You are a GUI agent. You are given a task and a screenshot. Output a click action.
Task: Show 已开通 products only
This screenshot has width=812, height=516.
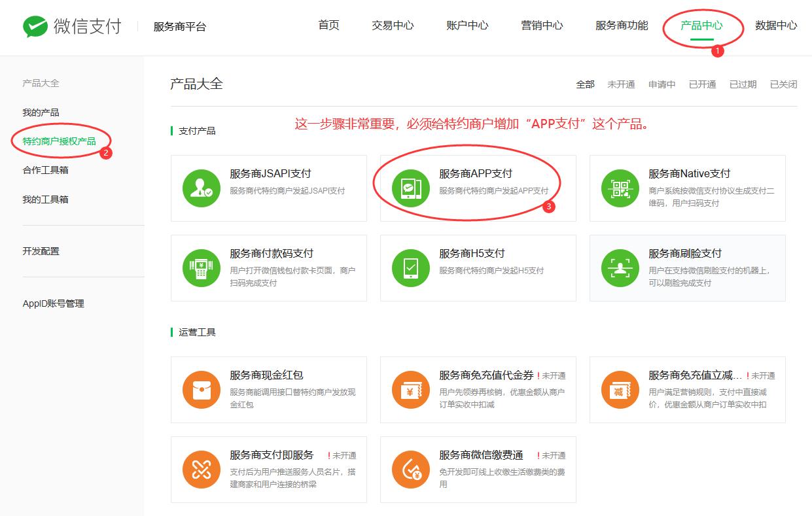(702, 84)
